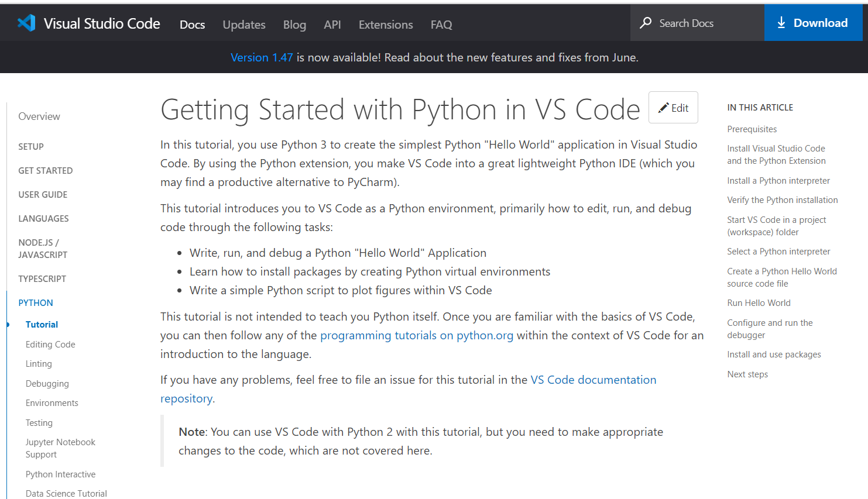Open Editing Code in the sidebar
Viewport: 868px width, 499px height.
[50, 345]
